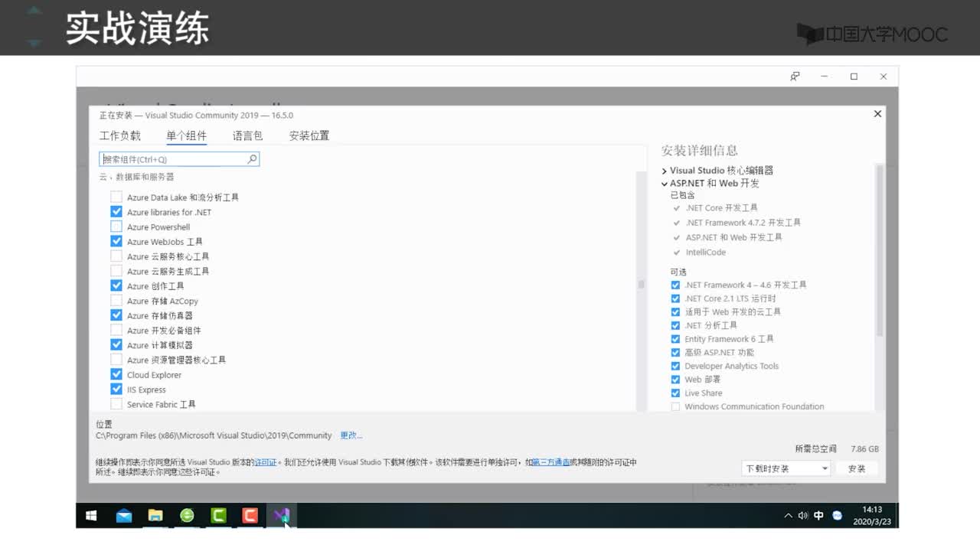Check Service Fabric 工具
980x551 pixels.
point(116,404)
